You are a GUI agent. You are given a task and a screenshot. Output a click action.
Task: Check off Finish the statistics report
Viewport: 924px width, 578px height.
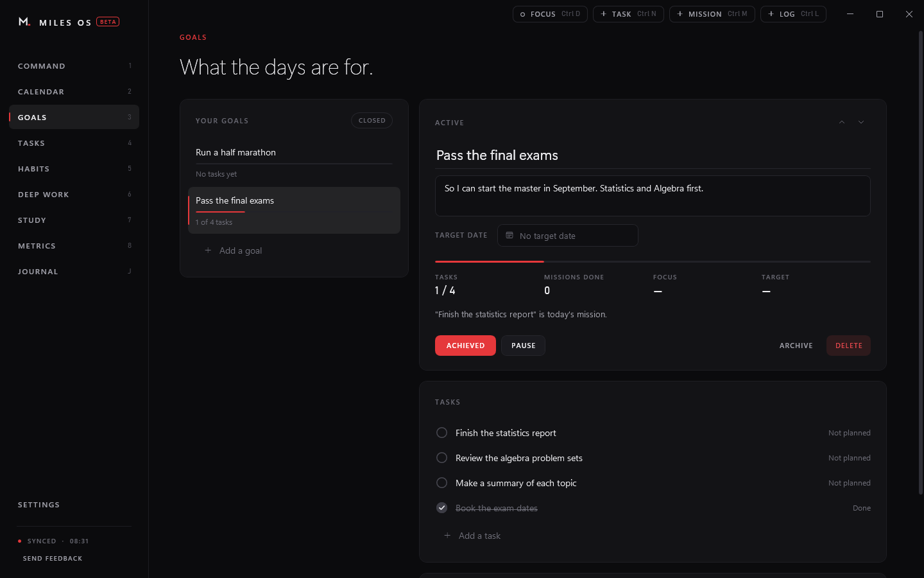(441, 433)
